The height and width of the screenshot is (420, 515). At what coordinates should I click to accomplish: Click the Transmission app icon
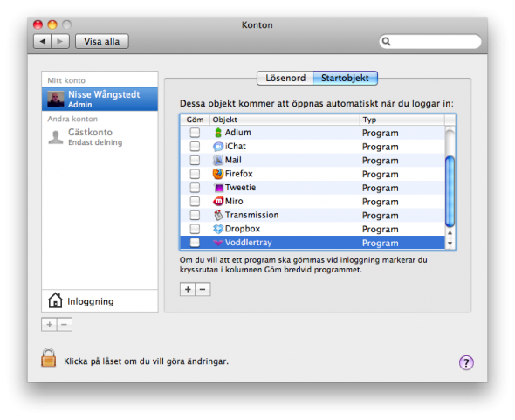pyautogui.click(x=218, y=215)
